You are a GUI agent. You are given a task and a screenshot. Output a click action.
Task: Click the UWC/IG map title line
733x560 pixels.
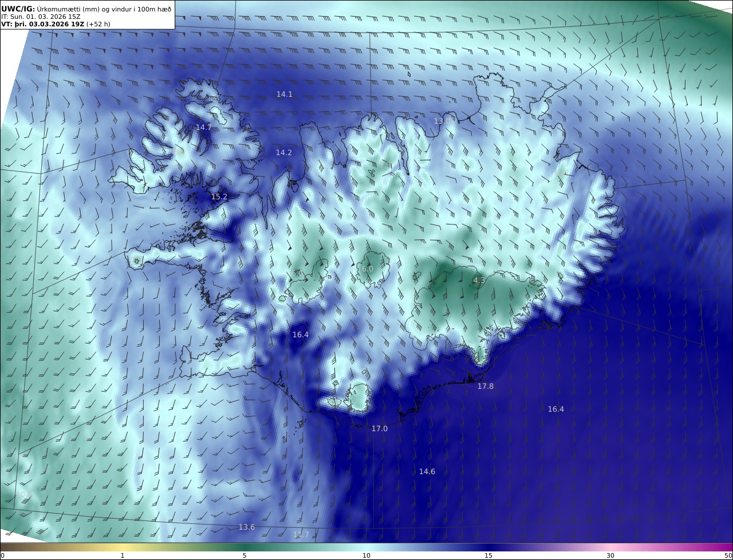coord(86,9)
